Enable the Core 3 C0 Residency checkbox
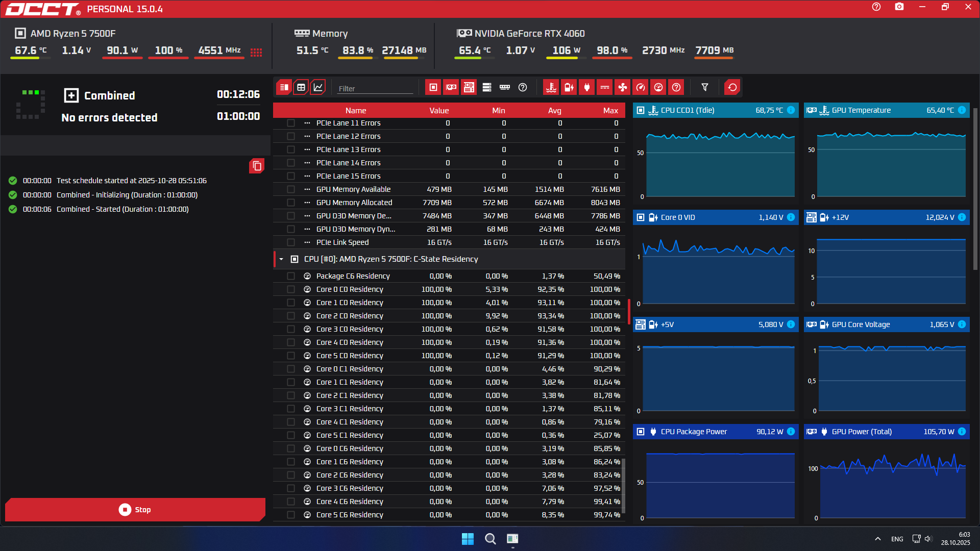The image size is (980, 551). pyautogui.click(x=291, y=329)
